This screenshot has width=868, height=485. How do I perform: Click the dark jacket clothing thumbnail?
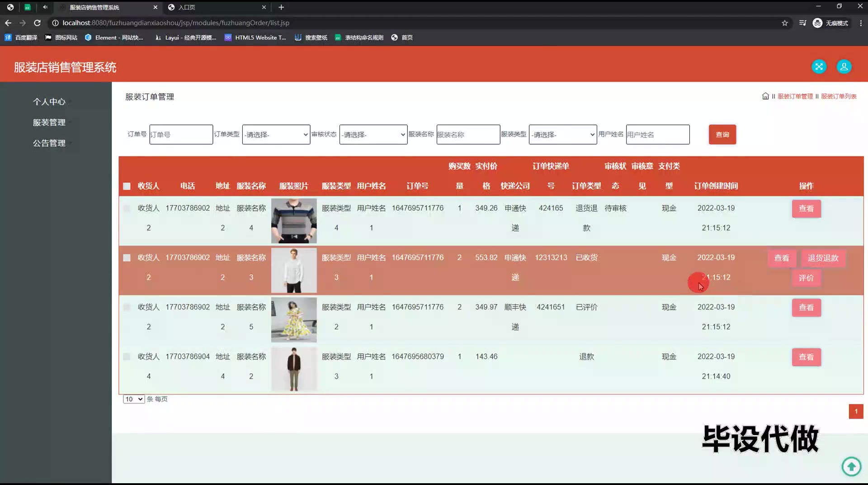294,369
